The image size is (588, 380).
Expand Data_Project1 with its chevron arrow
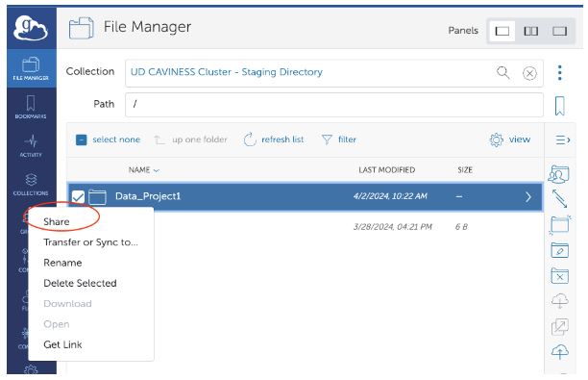click(x=528, y=197)
